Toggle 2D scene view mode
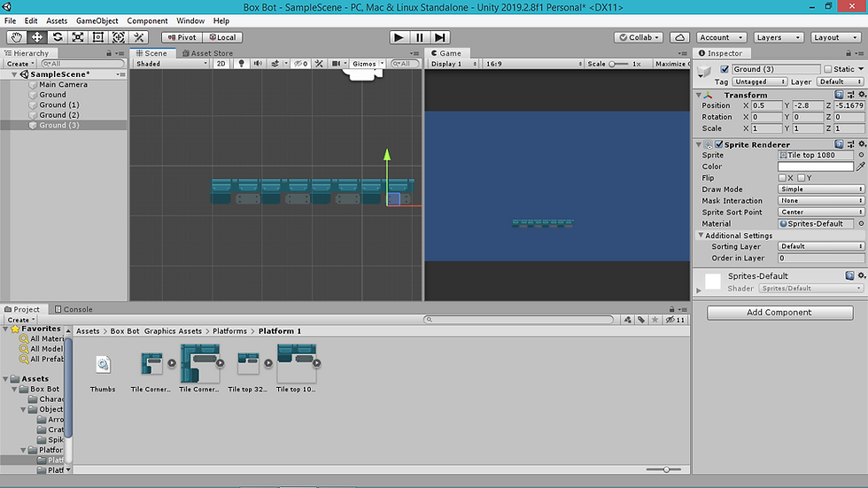868x488 pixels. coord(221,64)
